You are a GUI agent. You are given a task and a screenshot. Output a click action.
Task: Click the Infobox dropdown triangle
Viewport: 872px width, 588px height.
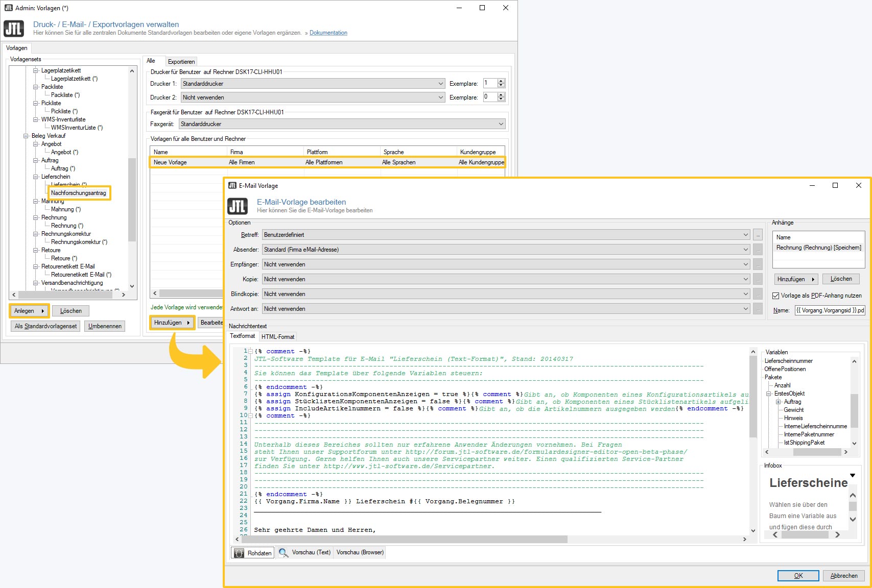[x=852, y=476]
